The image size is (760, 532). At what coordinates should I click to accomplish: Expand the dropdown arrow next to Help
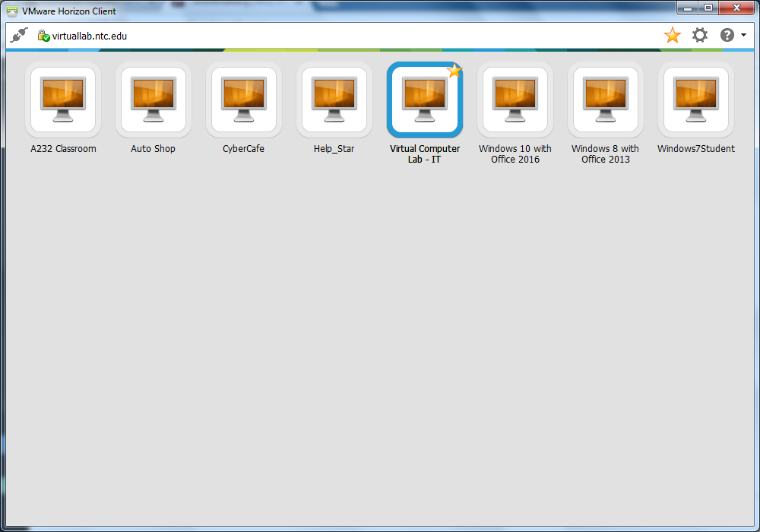point(743,36)
